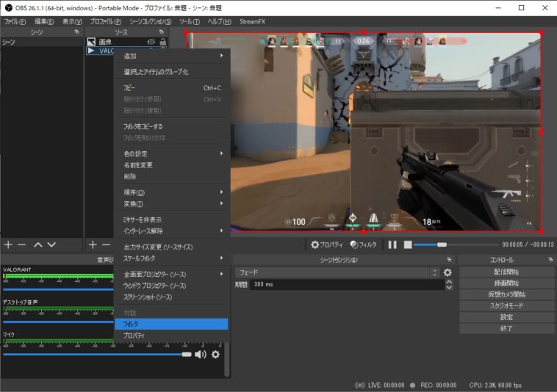This screenshot has height=392, width=557.
Task: Open プロパティ gear in source toolbar
Action: click(326, 244)
